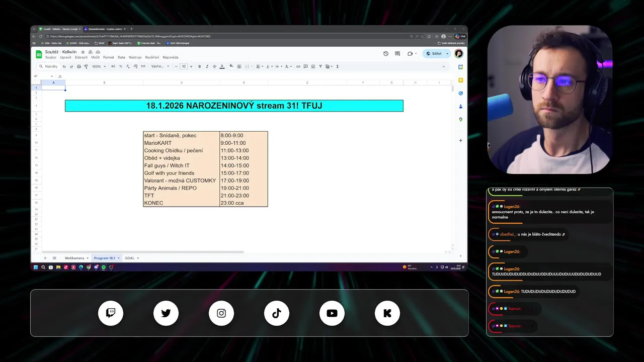
Task: Open the Upravit menu
Action: (65, 57)
